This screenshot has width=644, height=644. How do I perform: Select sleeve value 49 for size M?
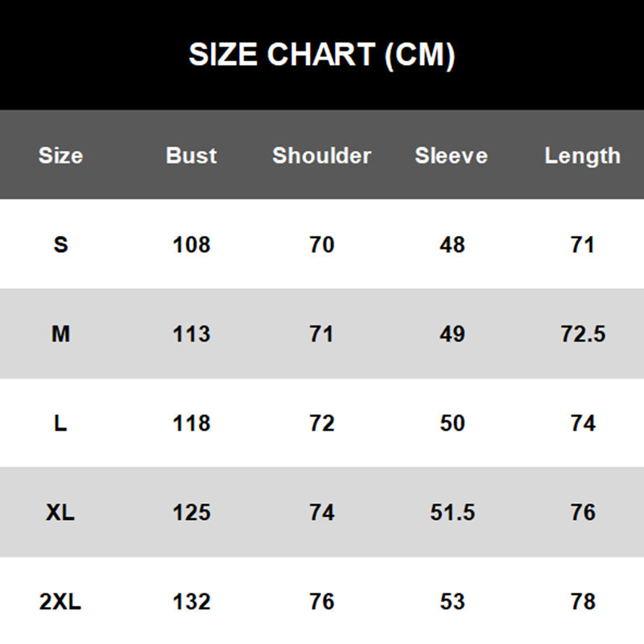pyautogui.click(x=452, y=334)
